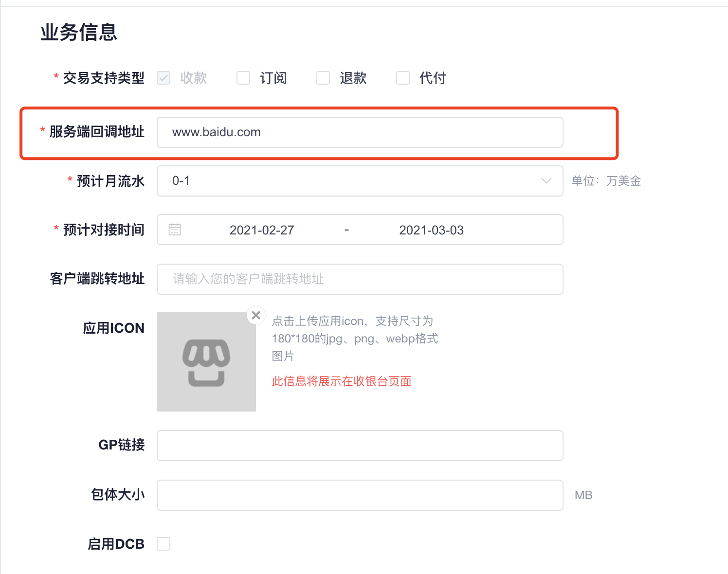This screenshot has height=574, width=728.
Task: Expand the monthly revenue dropdown arrow
Action: click(x=546, y=181)
